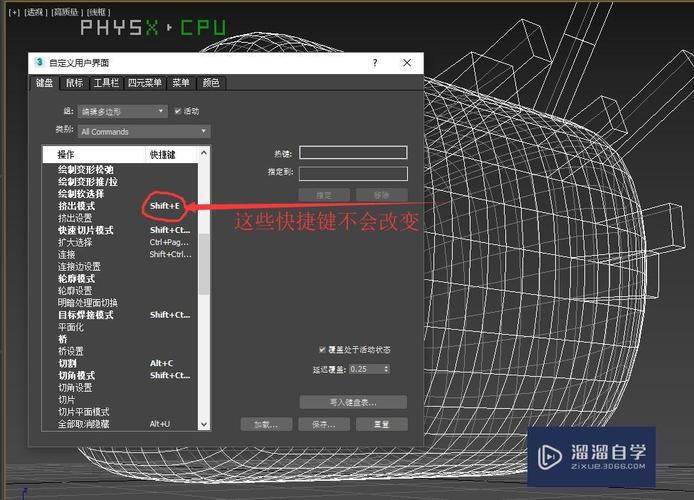This screenshot has width=694, height=500.
Task: Open the viewport [高质量] quality menu
Action: (67, 12)
